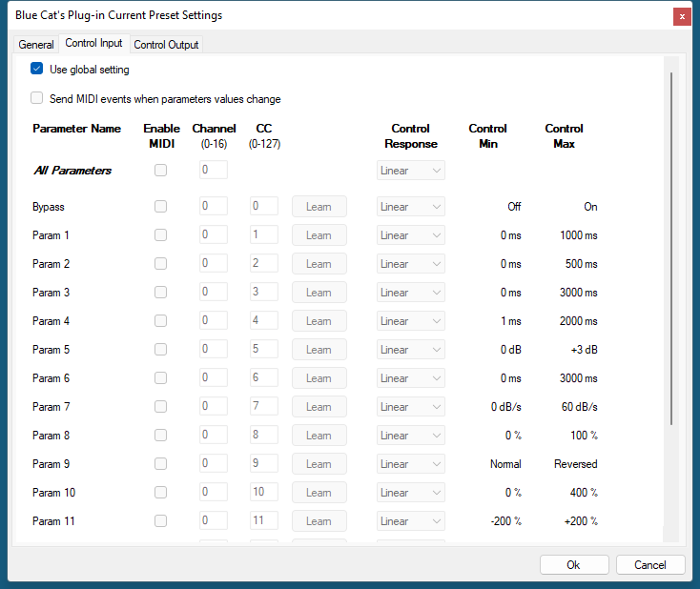Expand Param 8 response dropdown

point(411,435)
